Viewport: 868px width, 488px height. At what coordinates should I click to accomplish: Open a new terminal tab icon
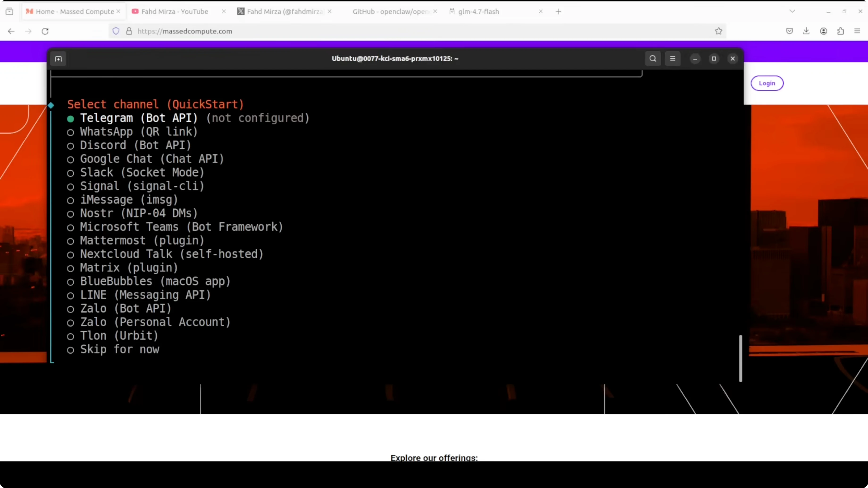pyautogui.click(x=58, y=59)
